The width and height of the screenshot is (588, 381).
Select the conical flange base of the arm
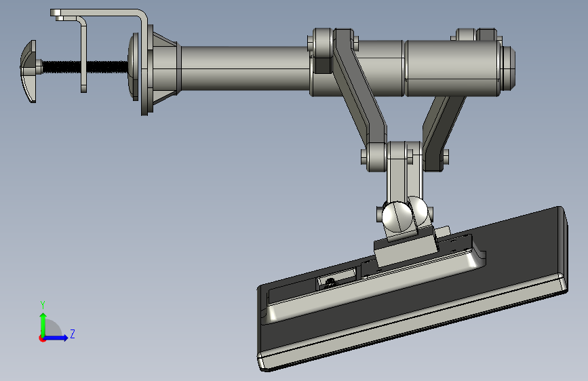coord(163,68)
